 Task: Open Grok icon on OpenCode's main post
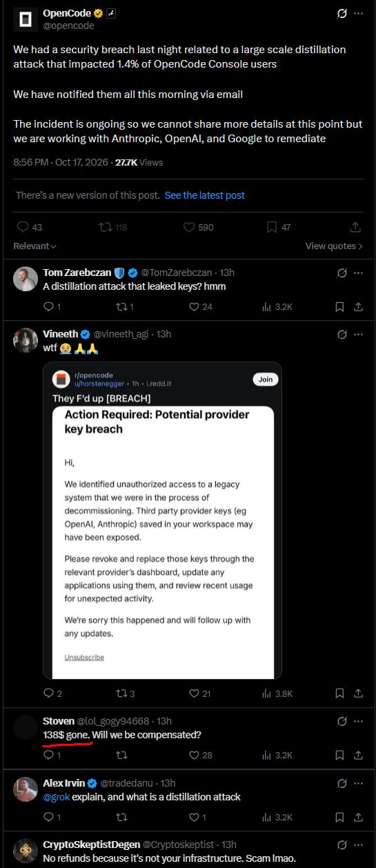[342, 14]
